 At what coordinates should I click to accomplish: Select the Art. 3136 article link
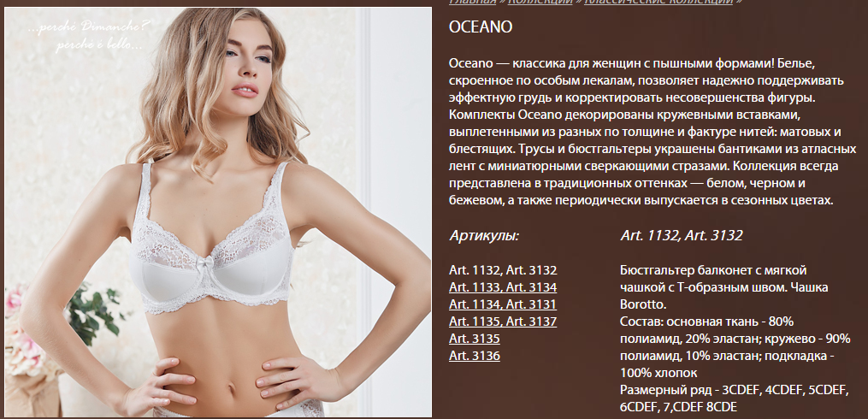(475, 356)
